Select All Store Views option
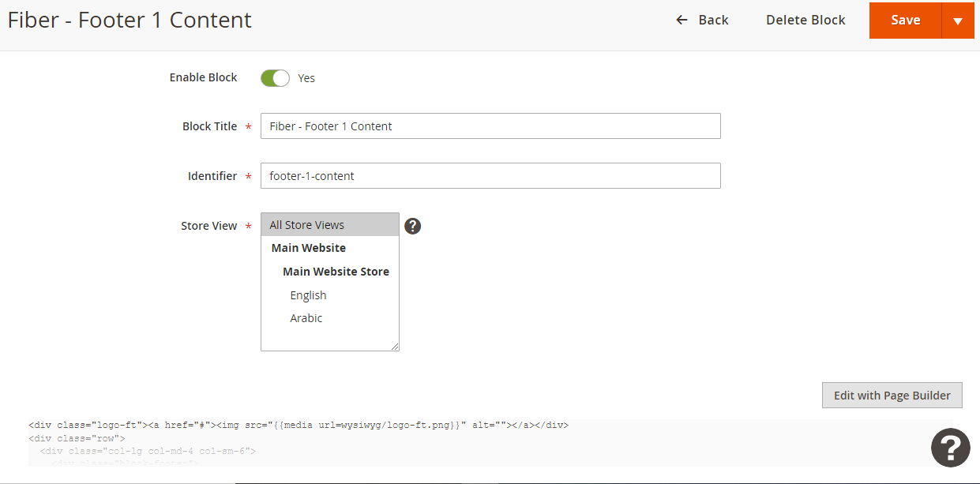 pos(329,225)
